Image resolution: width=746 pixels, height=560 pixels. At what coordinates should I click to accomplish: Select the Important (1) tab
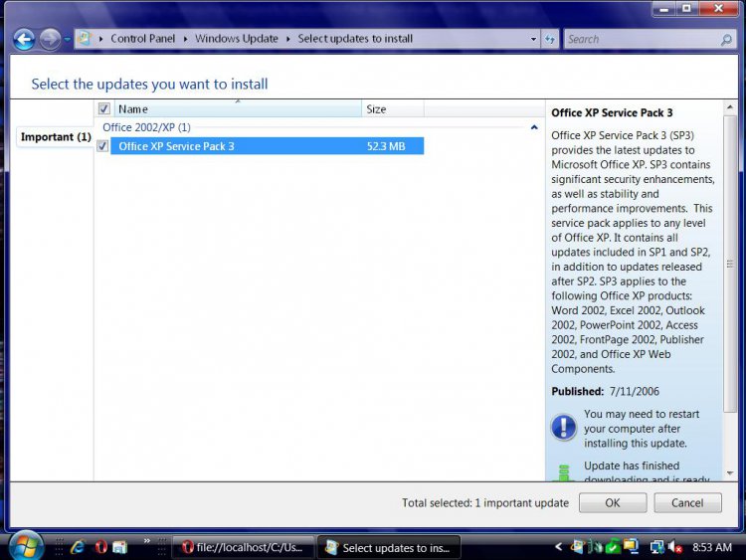[56, 137]
